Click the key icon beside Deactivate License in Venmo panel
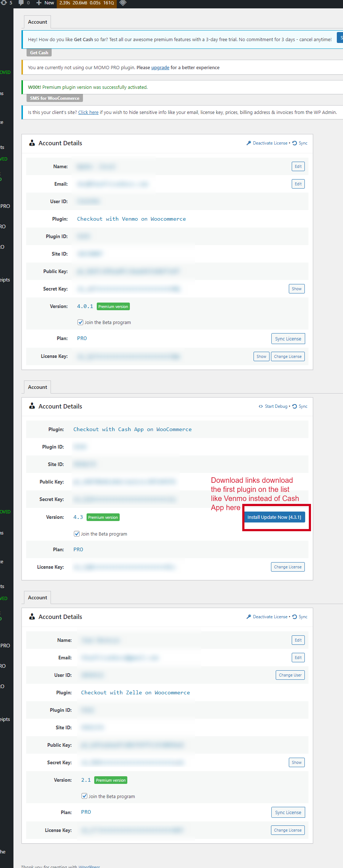Viewport: 343px width, 868px height. pos(249,143)
